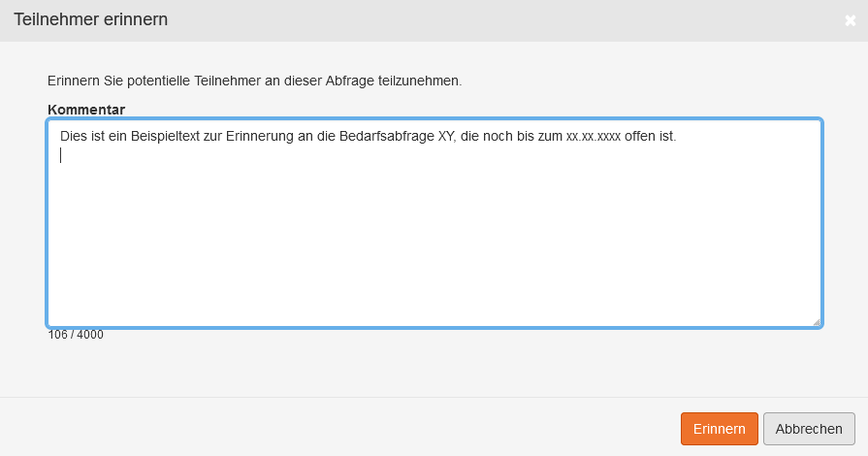
Task: Close the Teilnehmer erinnern dialog
Action: point(851,20)
